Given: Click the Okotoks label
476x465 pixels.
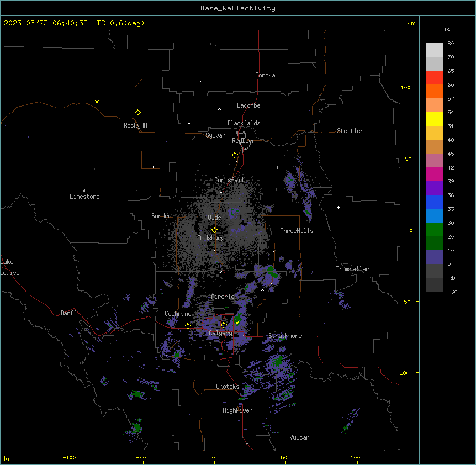Looking at the screenshot, I should click(x=228, y=387).
